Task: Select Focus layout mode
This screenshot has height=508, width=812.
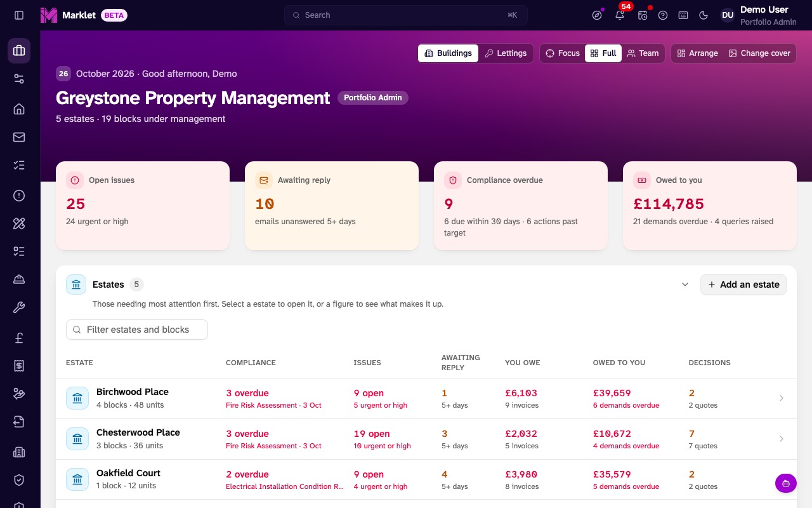Action: 563,53
